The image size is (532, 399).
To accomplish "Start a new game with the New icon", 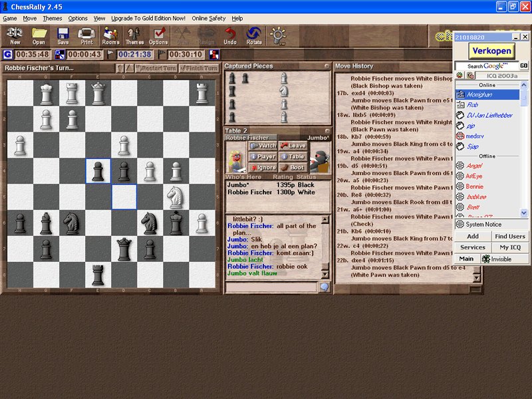I will (15, 35).
